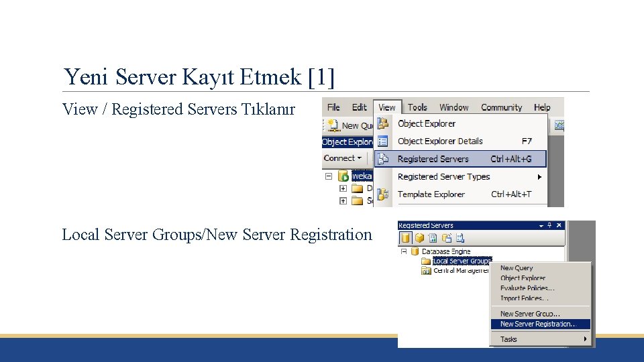The width and height of the screenshot is (644, 362).
Task: Click the View menu header
Action: [x=387, y=107]
